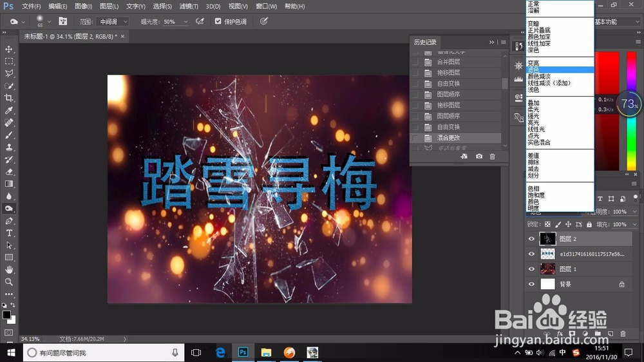Select the Dodge tool

[x=8, y=208]
